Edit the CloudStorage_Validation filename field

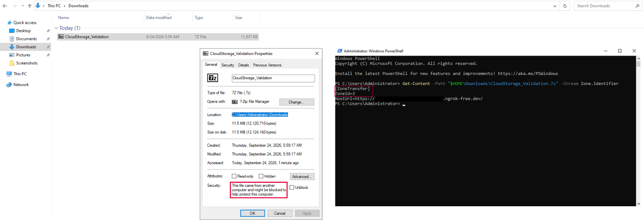coord(273,78)
